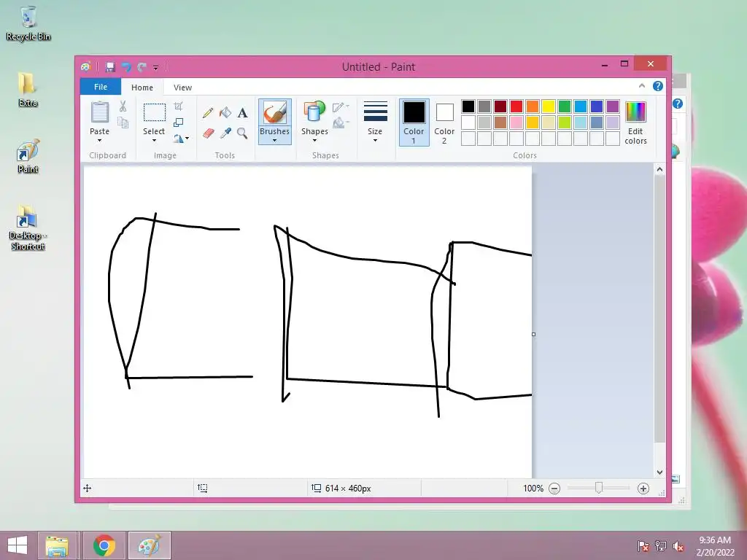Click the Copy icon

(123, 122)
